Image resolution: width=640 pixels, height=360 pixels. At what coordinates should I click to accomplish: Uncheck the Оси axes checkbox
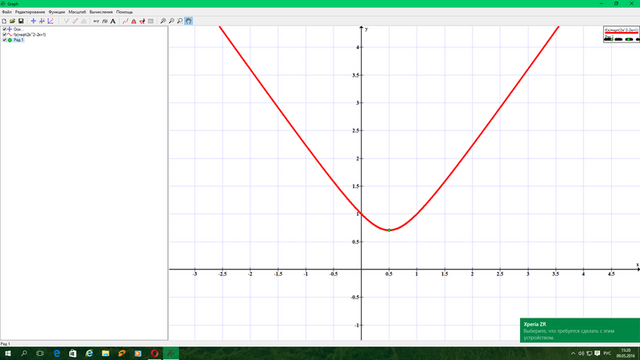(4, 29)
